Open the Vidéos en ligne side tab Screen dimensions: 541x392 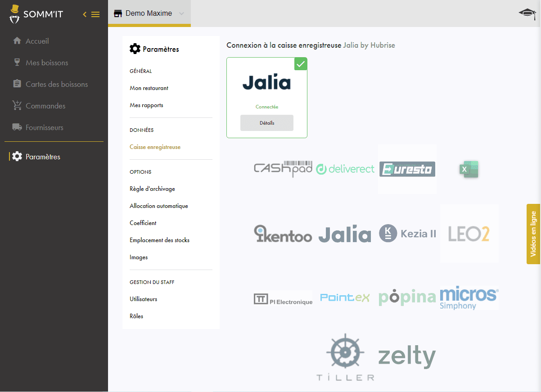click(x=533, y=234)
